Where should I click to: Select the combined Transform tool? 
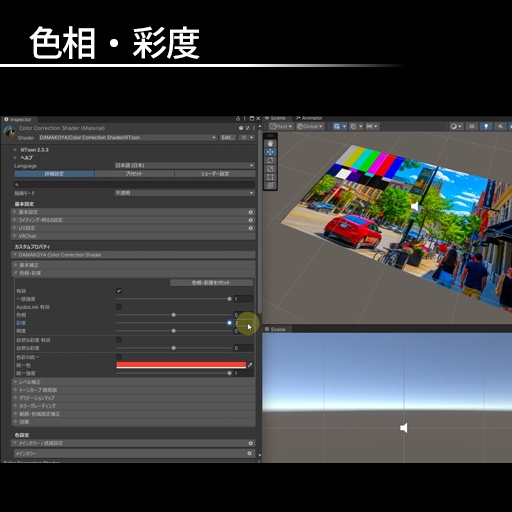pos(270,185)
